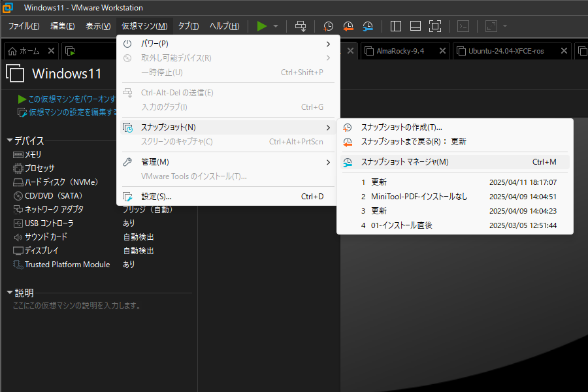Select the ハード ディスク (NVMe) device

56,182
